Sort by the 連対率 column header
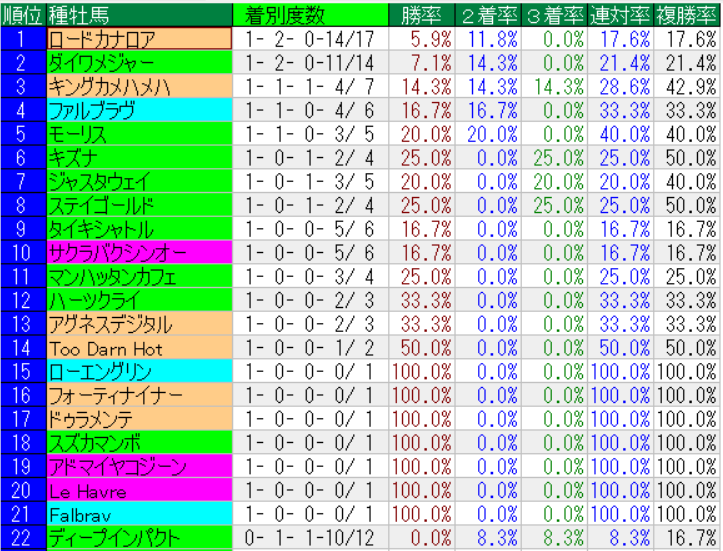The image size is (723, 551). [620, 14]
